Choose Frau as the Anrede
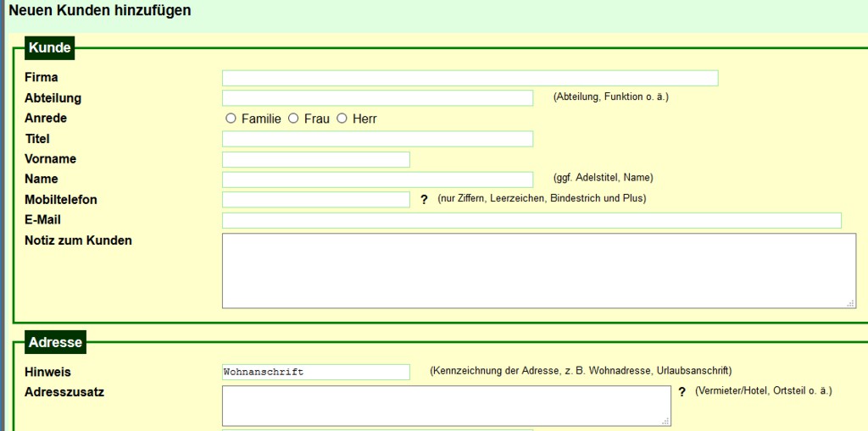This screenshot has width=868, height=431. [x=293, y=119]
